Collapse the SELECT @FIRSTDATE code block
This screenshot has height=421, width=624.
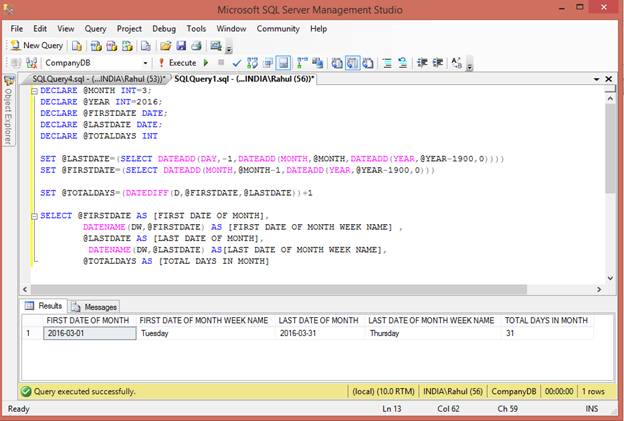tap(34, 216)
